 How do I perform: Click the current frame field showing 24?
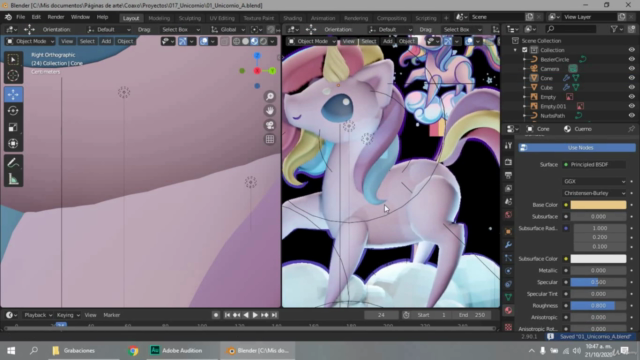click(x=381, y=315)
